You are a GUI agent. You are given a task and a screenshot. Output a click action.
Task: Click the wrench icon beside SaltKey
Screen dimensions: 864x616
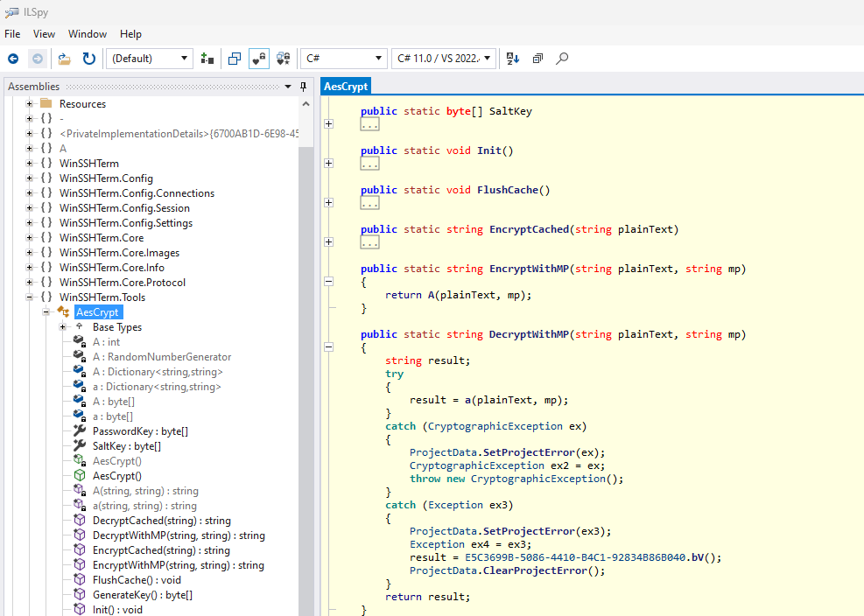point(80,445)
